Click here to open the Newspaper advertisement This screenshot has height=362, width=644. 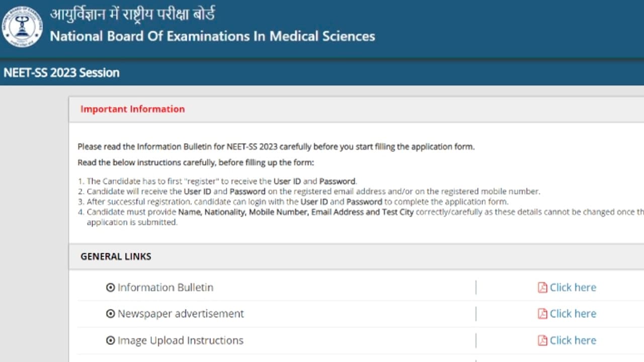click(573, 313)
